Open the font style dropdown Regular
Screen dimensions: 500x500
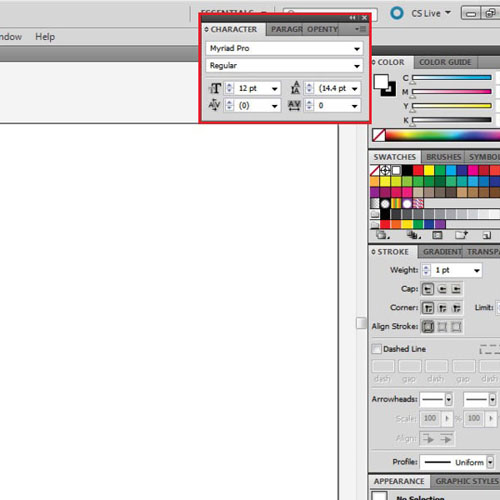[357, 66]
